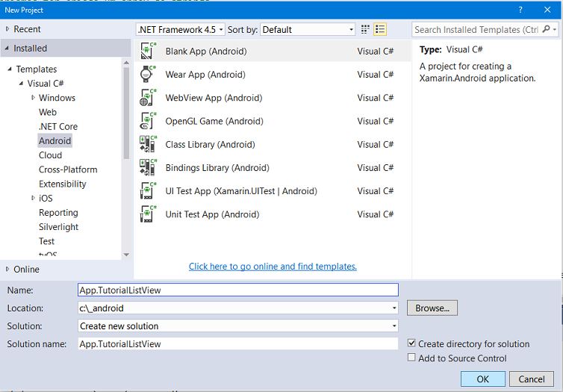563x392 pixels.
Task: Select the Bindings Library (Android) icon
Action: click(x=149, y=168)
